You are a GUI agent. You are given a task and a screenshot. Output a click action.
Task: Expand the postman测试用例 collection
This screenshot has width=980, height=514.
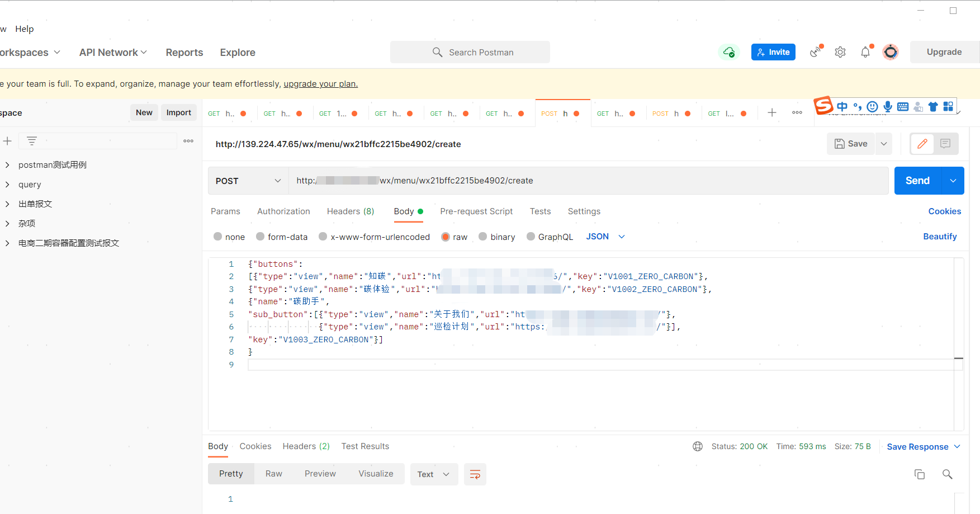(x=7, y=165)
